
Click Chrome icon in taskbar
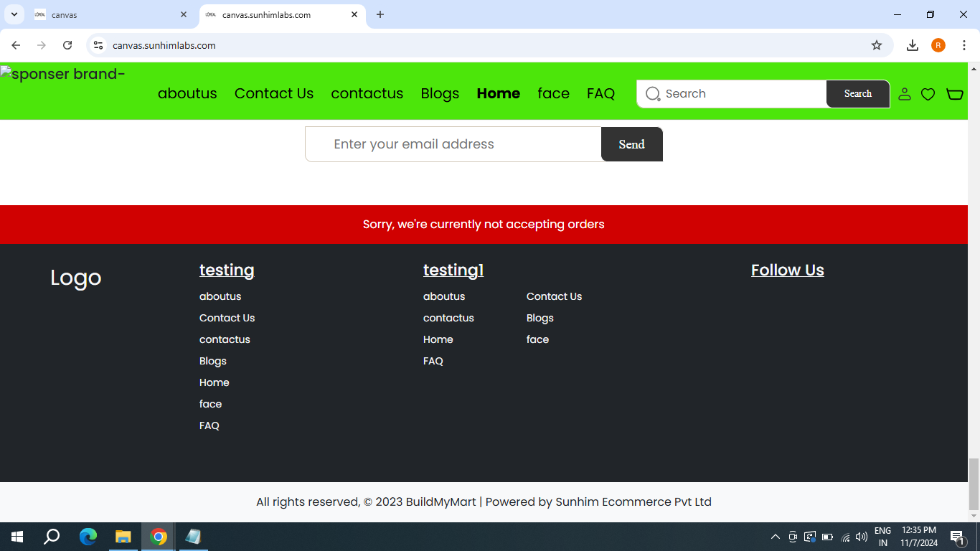tap(159, 537)
